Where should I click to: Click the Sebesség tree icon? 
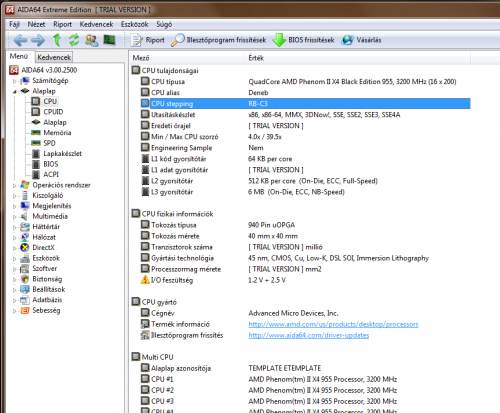[x=25, y=311]
